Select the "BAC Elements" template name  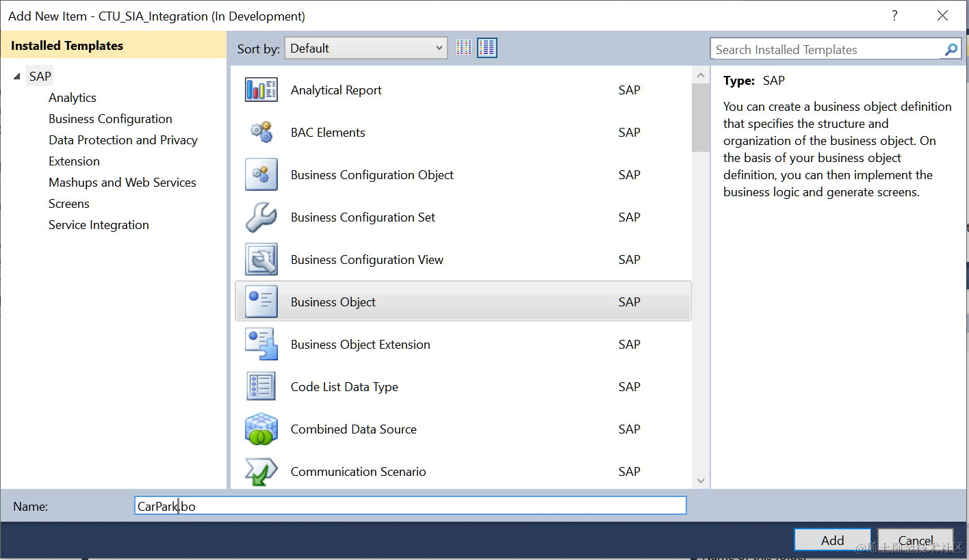click(328, 133)
